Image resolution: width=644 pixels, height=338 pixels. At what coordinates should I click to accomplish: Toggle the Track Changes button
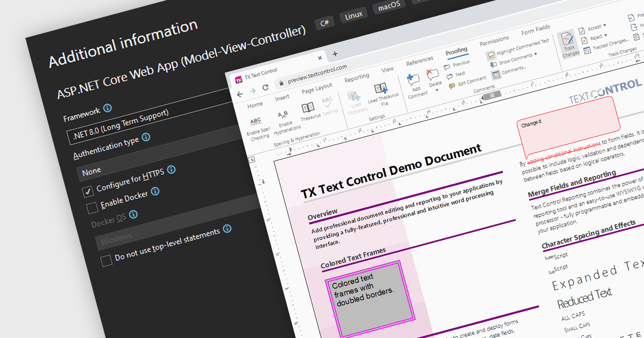pos(569,44)
